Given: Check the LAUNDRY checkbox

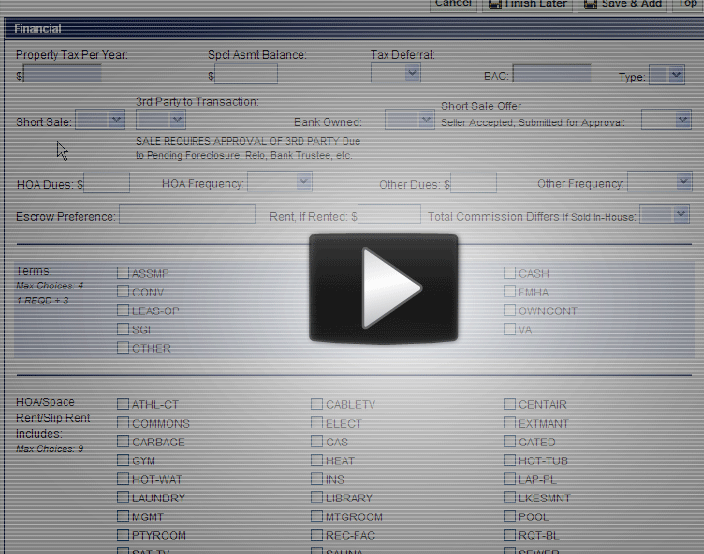Looking at the screenshot, I should [x=123, y=497].
